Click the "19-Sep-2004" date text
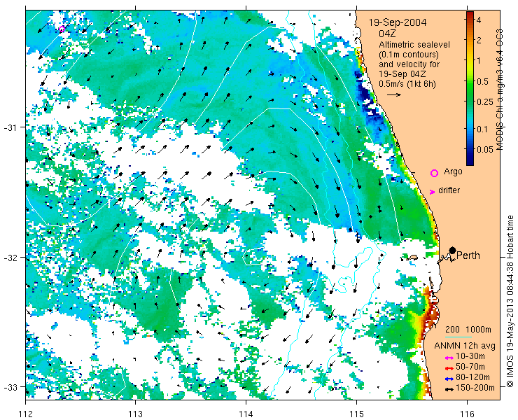This screenshot has width=518, height=420. tap(398, 22)
